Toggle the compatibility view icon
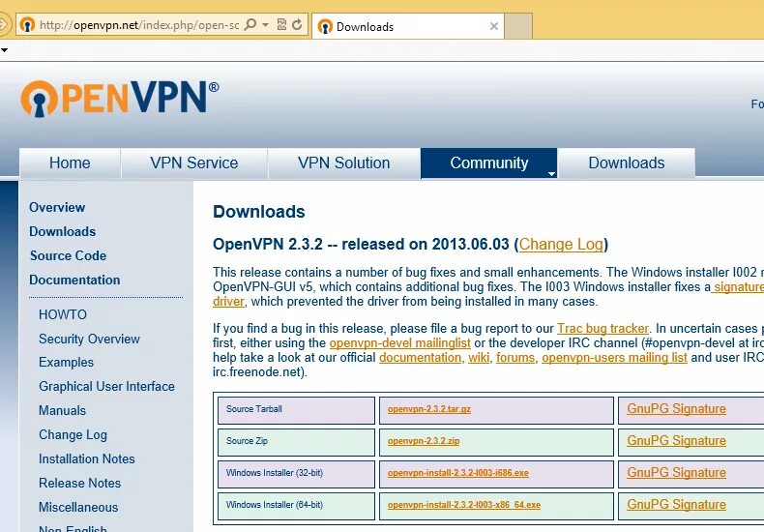This screenshot has height=532, width=764. [281, 24]
